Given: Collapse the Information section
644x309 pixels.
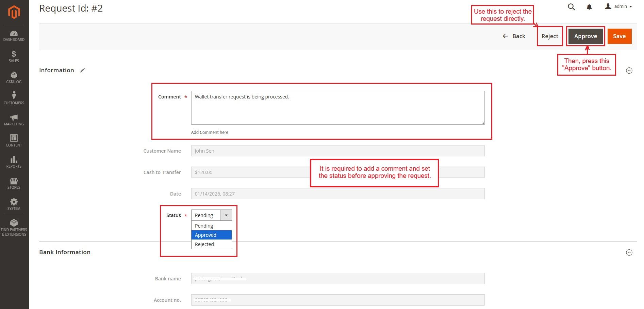Looking at the screenshot, I should point(629,71).
